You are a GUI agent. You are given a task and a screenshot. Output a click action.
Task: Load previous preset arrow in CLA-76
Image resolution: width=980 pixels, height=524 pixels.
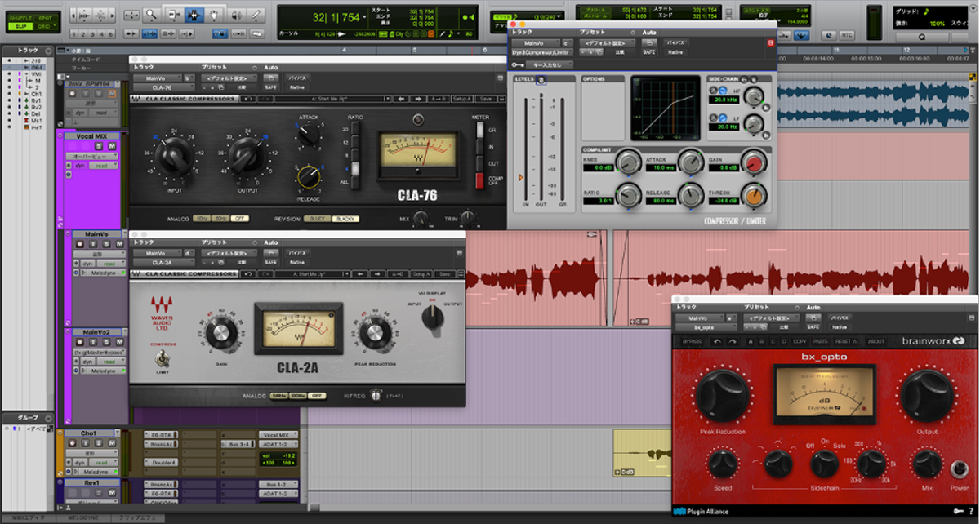click(x=402, y=99)
